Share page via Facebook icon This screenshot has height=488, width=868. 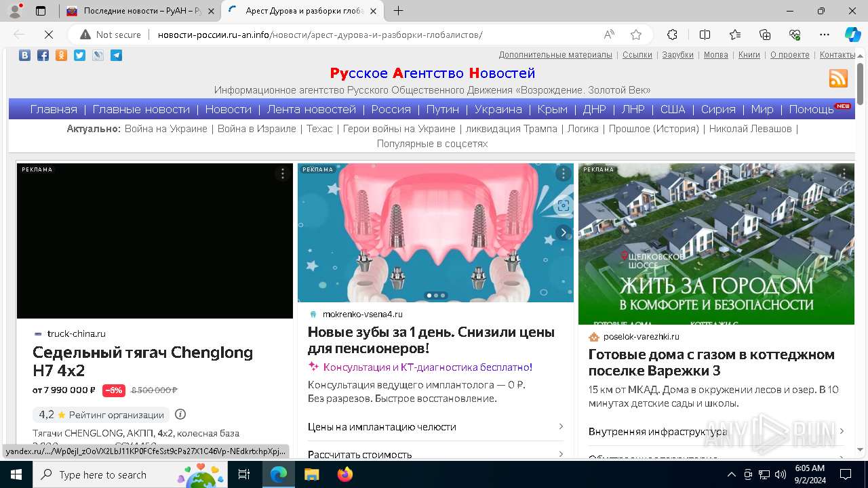click(43, 56)
